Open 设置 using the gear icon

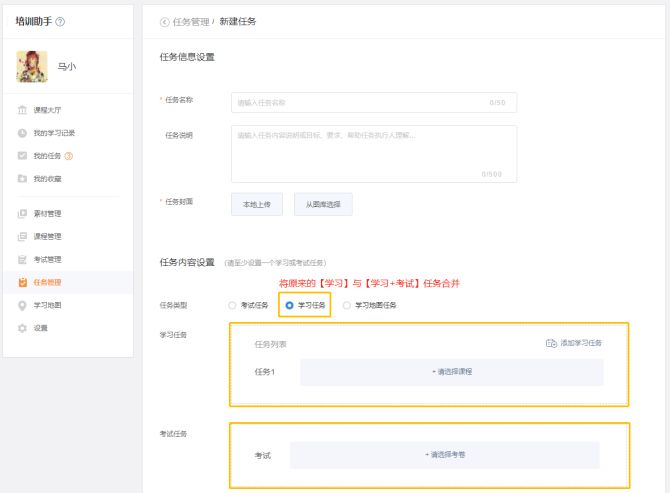tap(22, 328)
